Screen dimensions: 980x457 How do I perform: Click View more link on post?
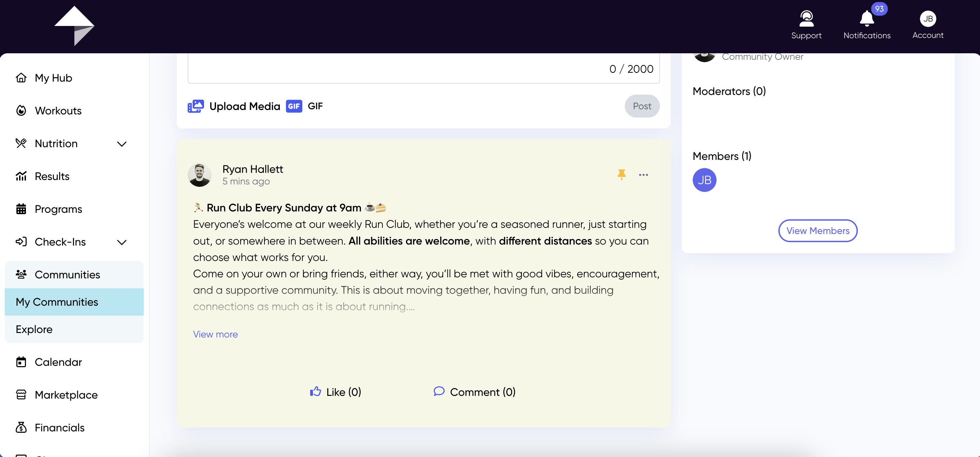(x=215, y=334)
